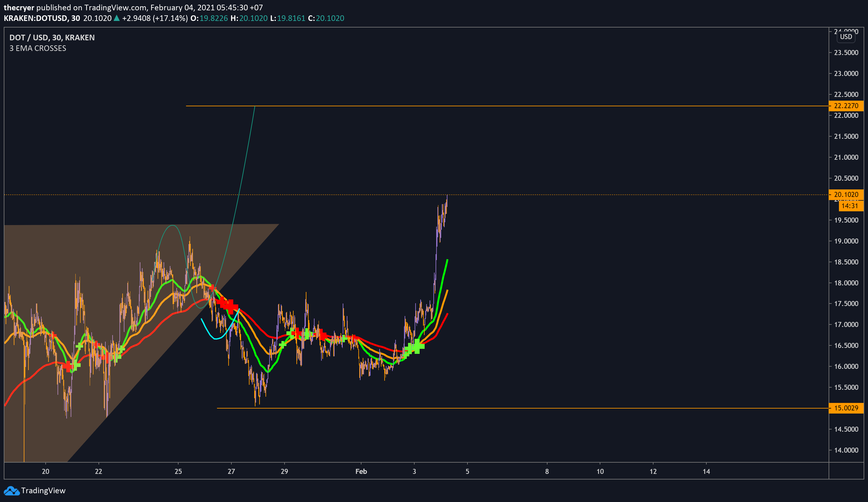Viewport: 868px width, 502px height.
Task: Click the 5 date label on time axis
Action: 467,471
